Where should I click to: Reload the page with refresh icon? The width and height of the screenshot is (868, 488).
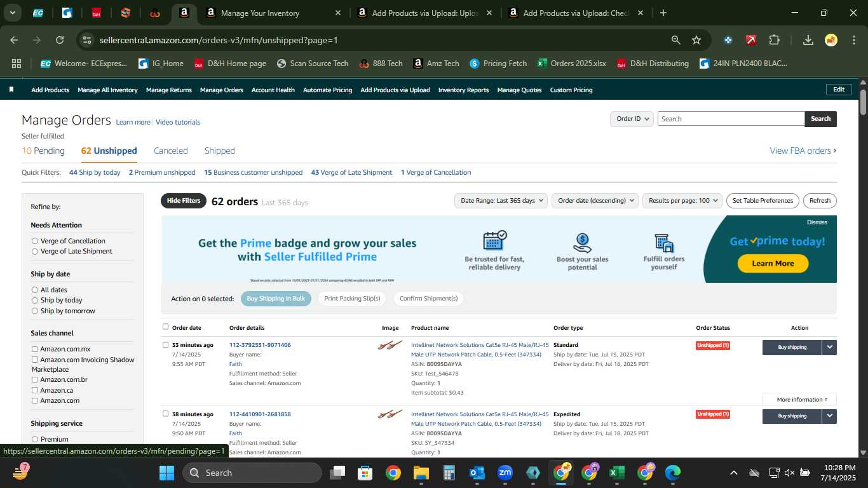(x=60, y=40)
